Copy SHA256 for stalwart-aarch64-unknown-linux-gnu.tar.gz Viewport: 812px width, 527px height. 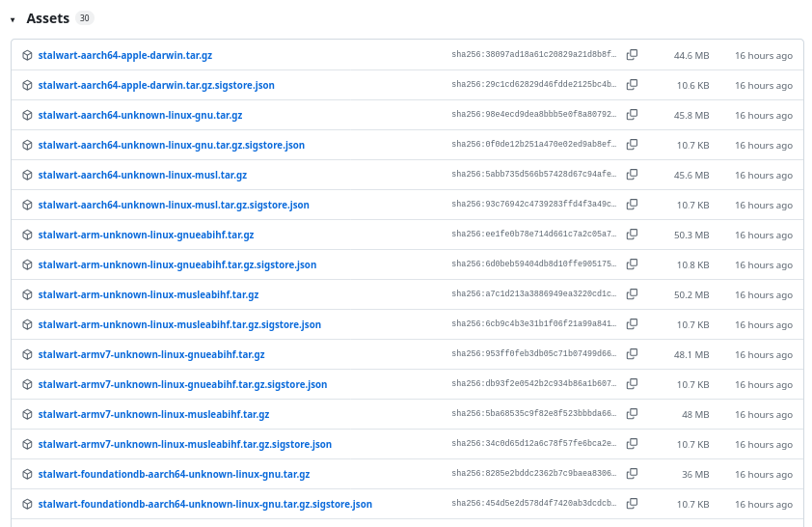pyautogui.click(x=632, y=115)
